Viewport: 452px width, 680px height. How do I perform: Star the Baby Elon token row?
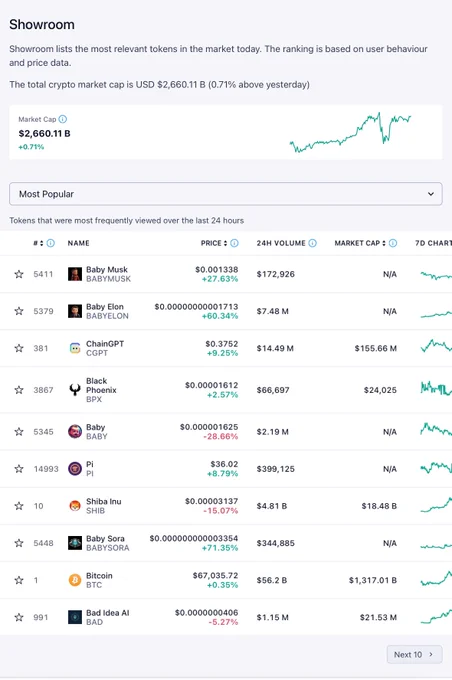[19, 311]
